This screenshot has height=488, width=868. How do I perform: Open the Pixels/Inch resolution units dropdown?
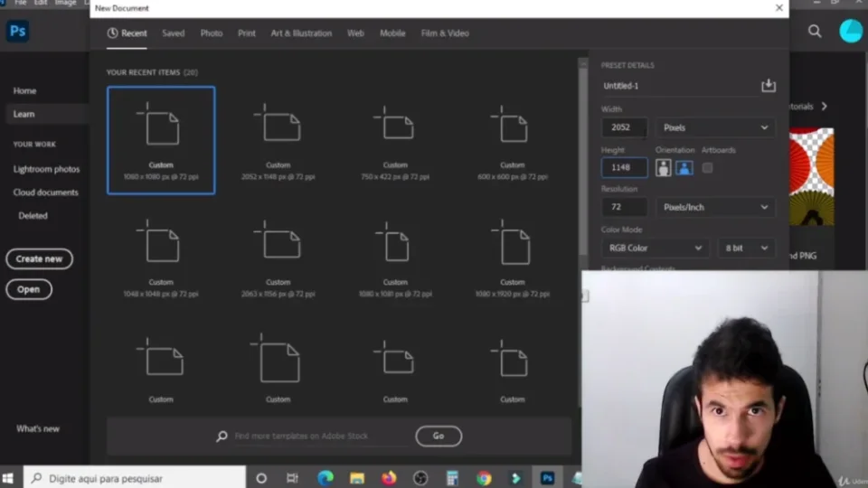[715, 208]
